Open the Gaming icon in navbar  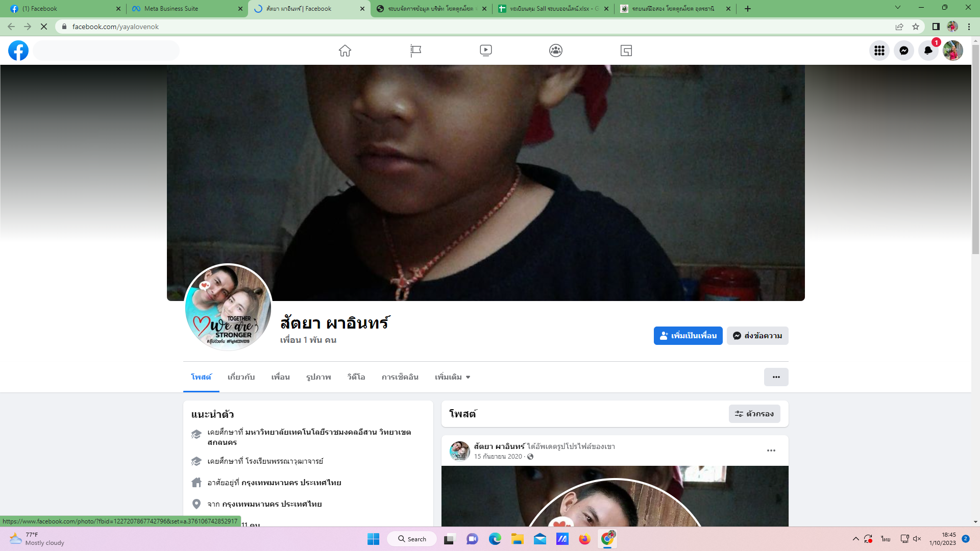(x=626, y=51)
